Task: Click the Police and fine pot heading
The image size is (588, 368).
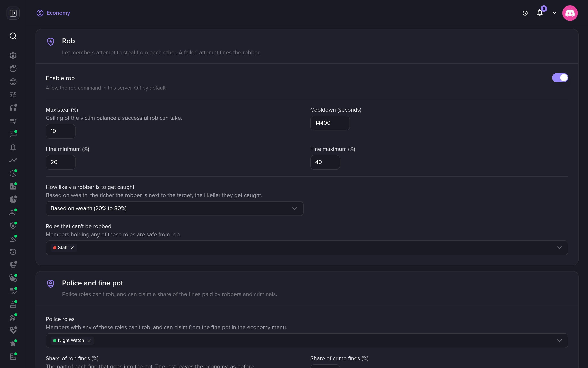Action: (x=92, y=283)
